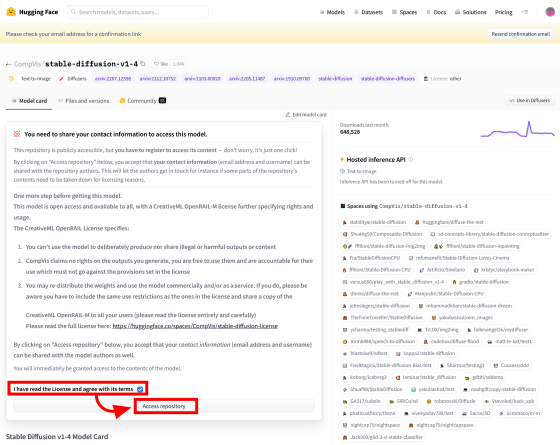Viewport: 560px width, 445px height.
Task: Open the glid-3-xl-stable-classifier space
Action: pyautogui.click(x=382, y=437)
